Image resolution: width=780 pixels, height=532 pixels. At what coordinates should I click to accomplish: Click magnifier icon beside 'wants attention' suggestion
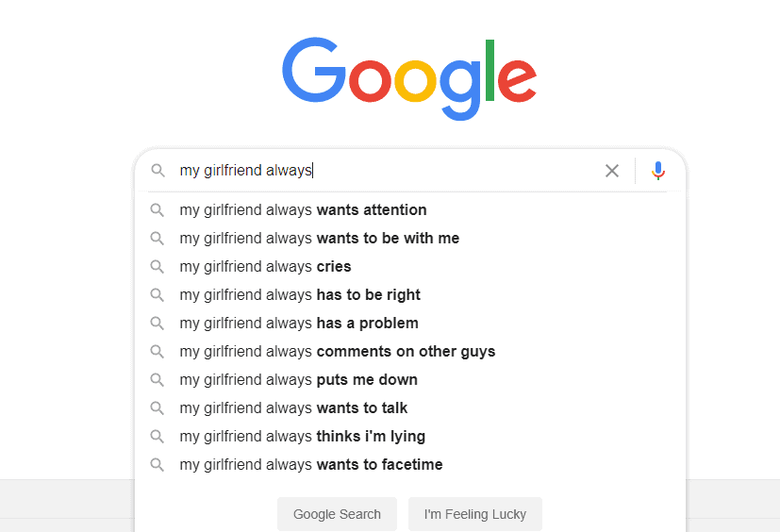(x=158, y=210)
